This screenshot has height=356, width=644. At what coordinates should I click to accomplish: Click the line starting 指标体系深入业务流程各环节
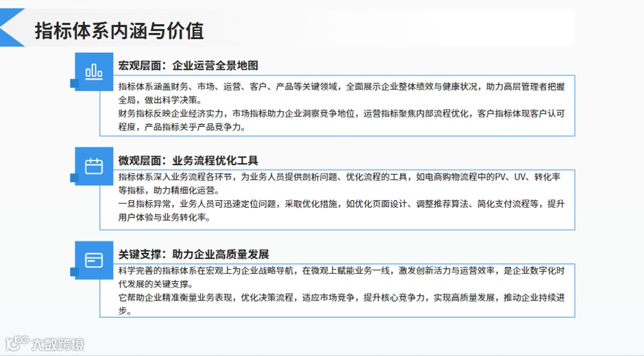click(x=339, y=177)
